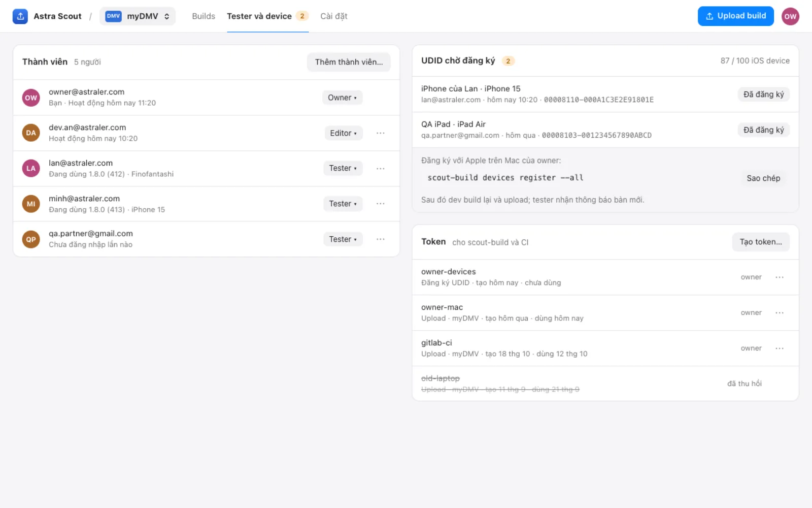Open more options for owner-devices token
This screenshot has width=812, height=508.
[x=780, y=277]
